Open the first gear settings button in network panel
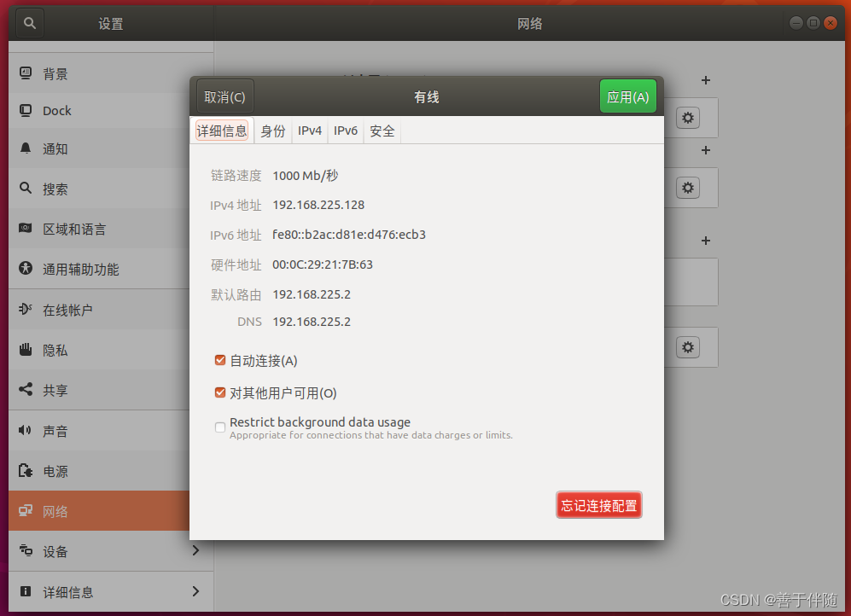The image size is (851, 616). 688,118
